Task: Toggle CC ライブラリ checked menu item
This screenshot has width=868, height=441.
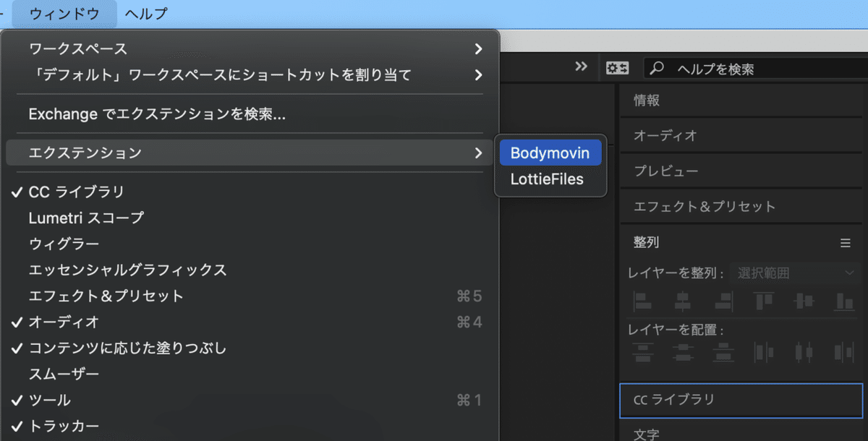Action: [x=250, y=192]
